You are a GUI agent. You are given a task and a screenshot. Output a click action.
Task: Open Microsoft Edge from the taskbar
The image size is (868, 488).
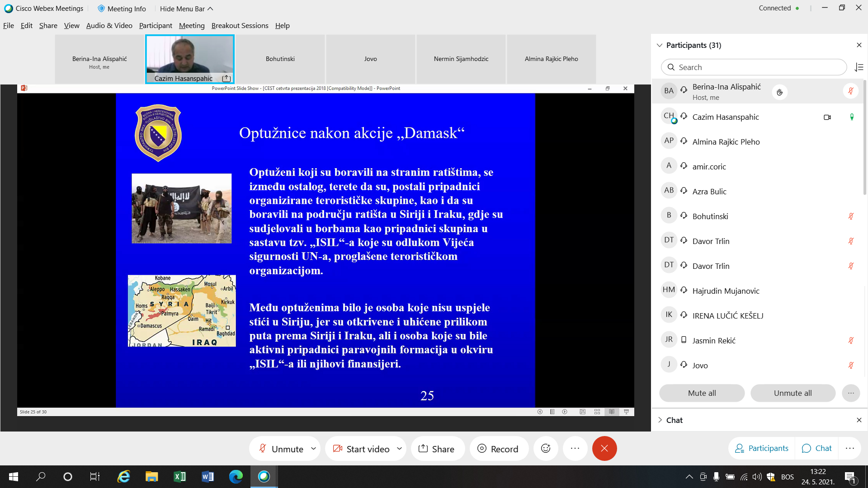point(236,476)
